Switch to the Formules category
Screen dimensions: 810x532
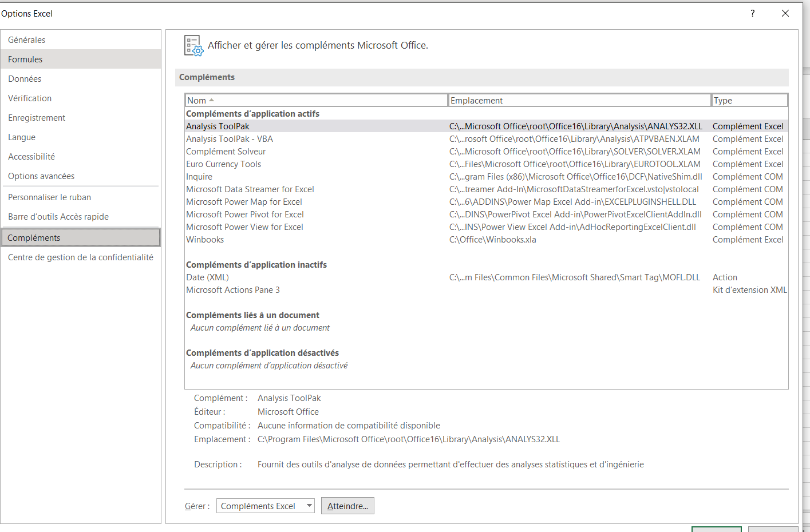pos(81,59)
